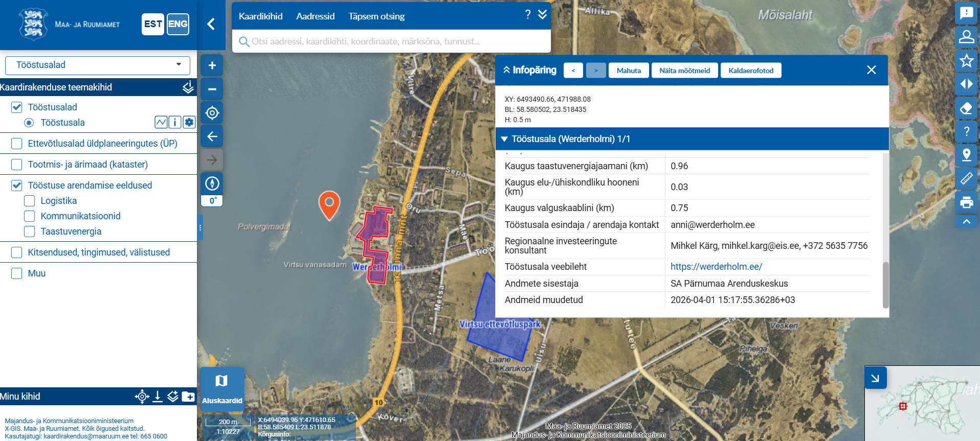
Task: Click the print map icon
Action: (x=966, y=202)
